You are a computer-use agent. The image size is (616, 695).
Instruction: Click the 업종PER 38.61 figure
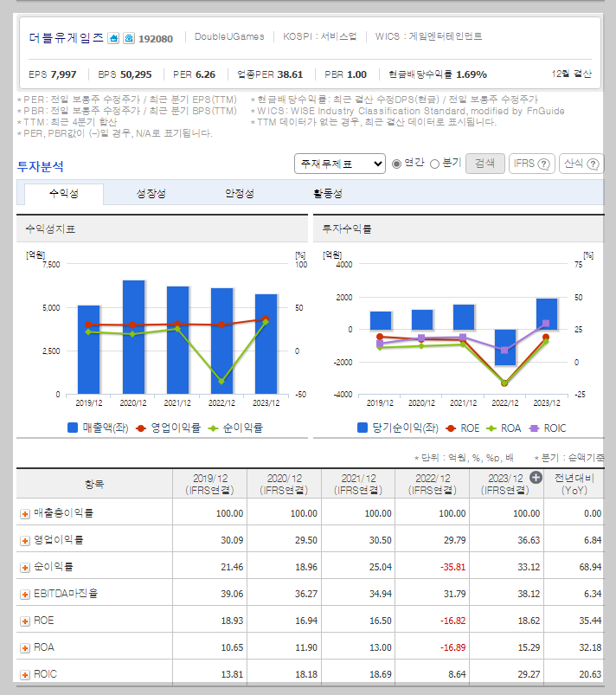click(270, 74)
